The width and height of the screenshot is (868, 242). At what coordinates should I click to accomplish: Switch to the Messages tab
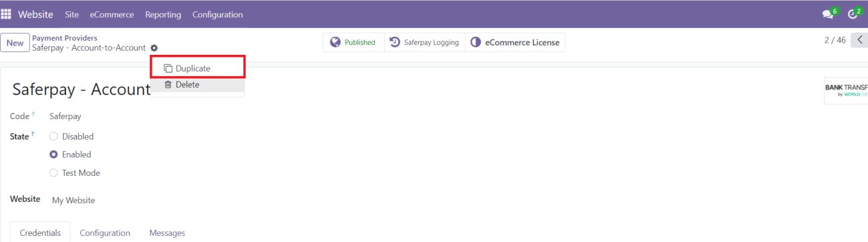point(167,233)
